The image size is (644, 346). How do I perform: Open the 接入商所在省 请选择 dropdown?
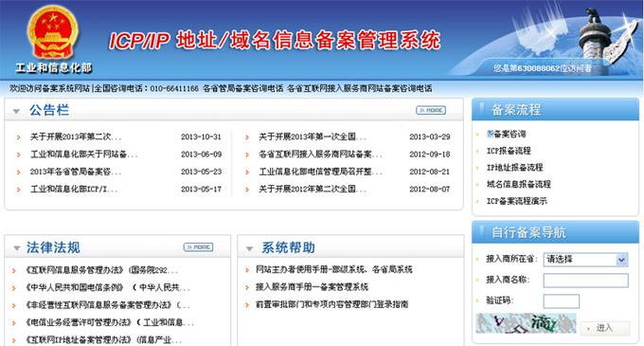tap(585, 260)
